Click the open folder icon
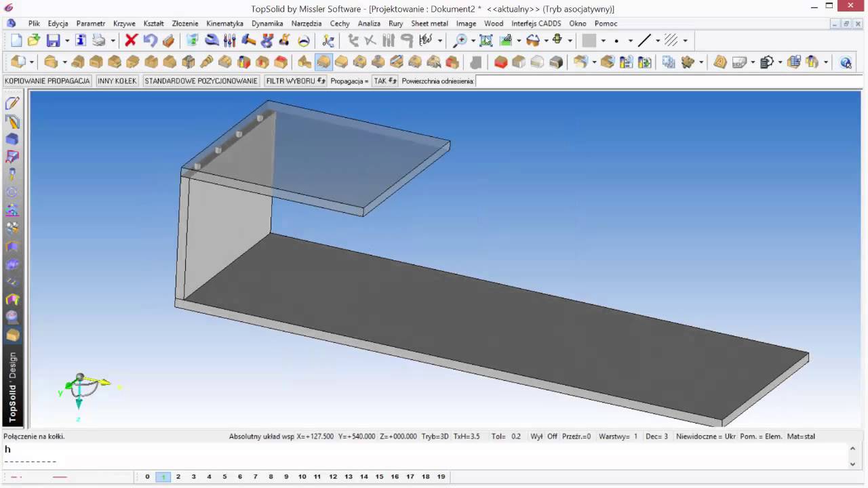Screen dimensions: 868x488 [x=34, y=41]
